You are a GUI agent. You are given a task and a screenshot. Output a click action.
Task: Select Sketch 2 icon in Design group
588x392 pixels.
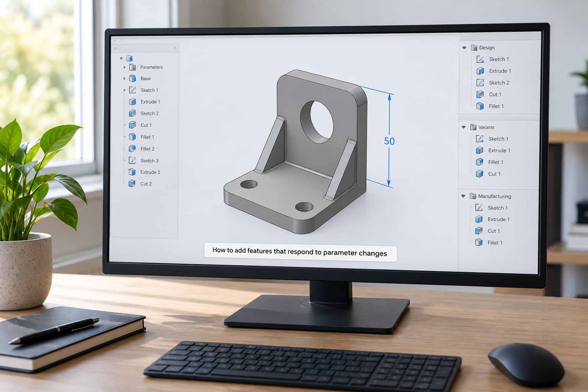tap(480, 83)
